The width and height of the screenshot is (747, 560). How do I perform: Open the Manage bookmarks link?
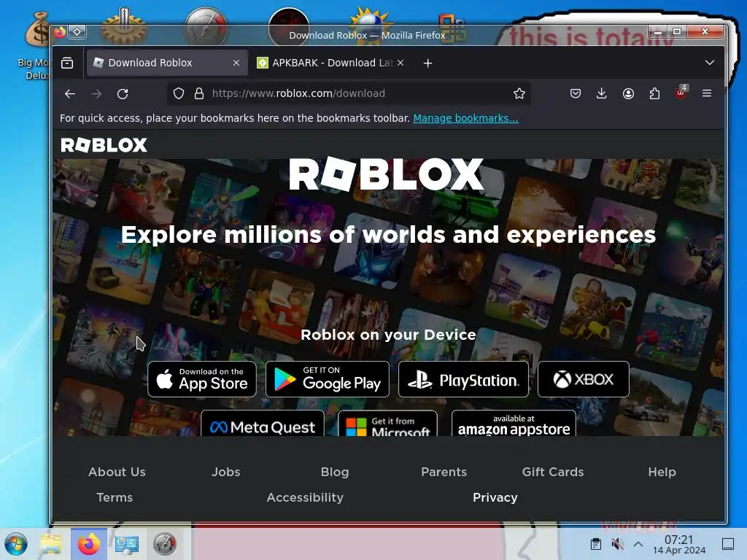465,118
